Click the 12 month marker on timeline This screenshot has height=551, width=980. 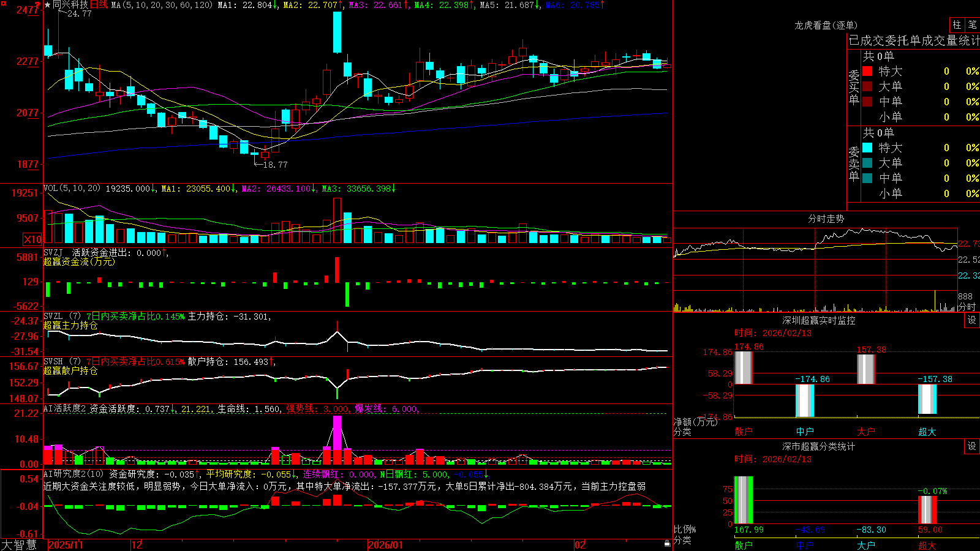(x=137, y=545)
